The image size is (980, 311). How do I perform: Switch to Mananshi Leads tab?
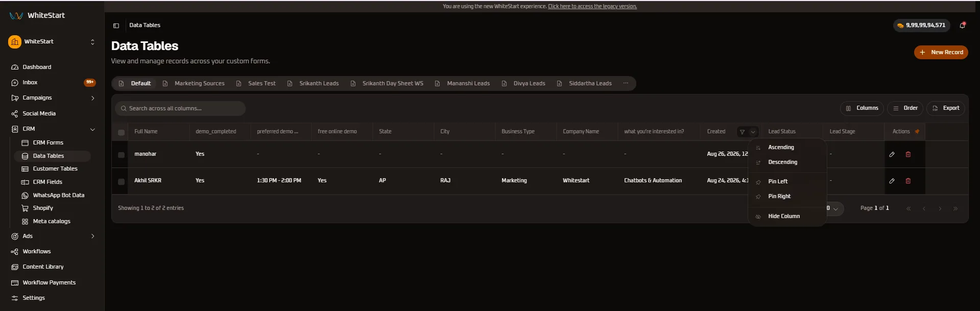(462, 83)
